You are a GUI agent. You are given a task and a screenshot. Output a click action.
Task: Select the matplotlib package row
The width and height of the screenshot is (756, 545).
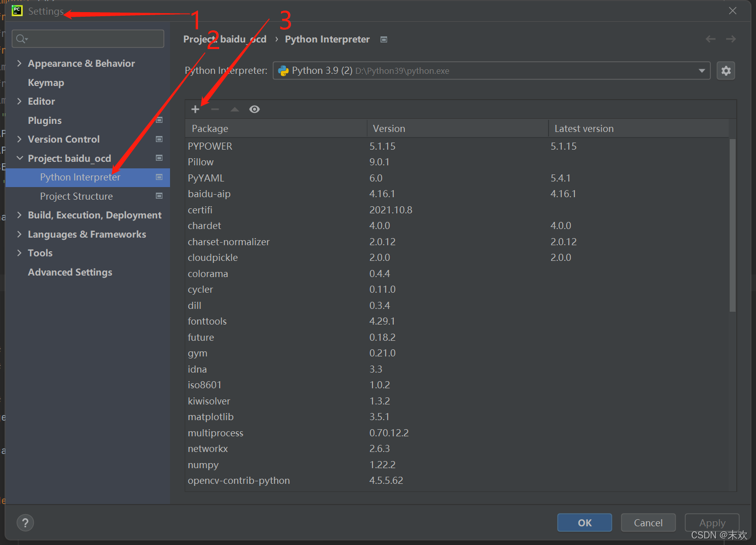pyautogui.click(x=457, y=417)
